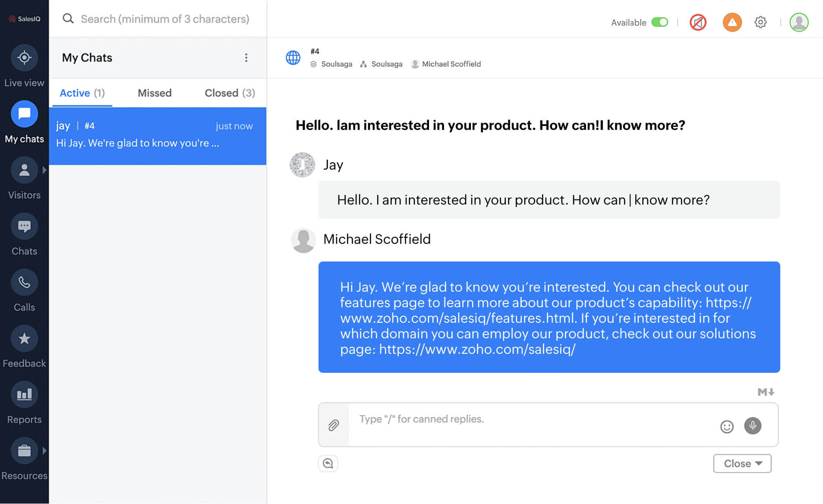Open the Calls panel
This screenshot has height=504, width=823.
[x=24, y=282]
